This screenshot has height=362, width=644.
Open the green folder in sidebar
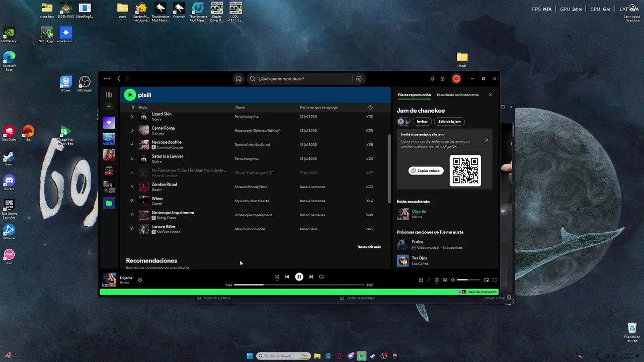coord(109,203)
